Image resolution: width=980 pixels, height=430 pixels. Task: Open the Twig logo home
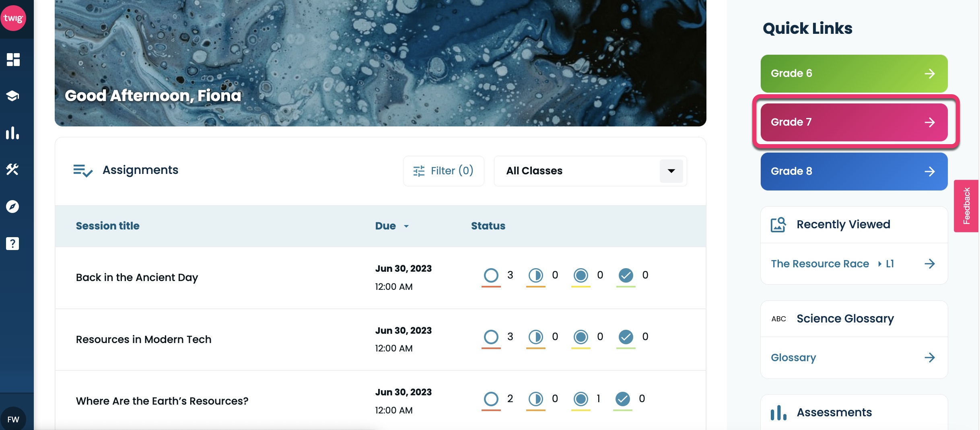click(13, 18)
